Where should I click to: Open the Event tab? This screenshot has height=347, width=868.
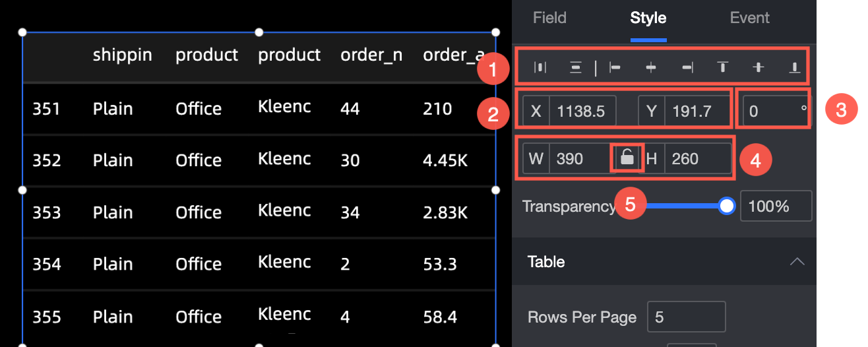click(749, 18)
